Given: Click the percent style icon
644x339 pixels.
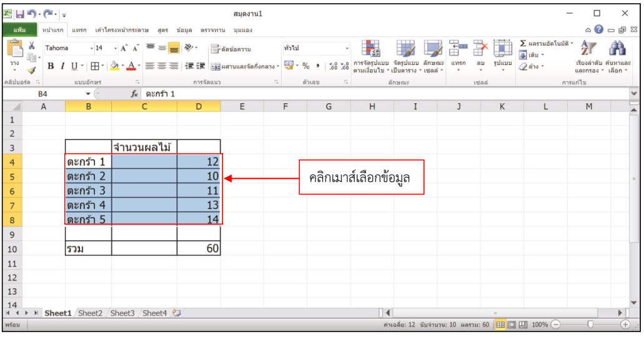Looking at the screenshot, I should click(307, 66).
